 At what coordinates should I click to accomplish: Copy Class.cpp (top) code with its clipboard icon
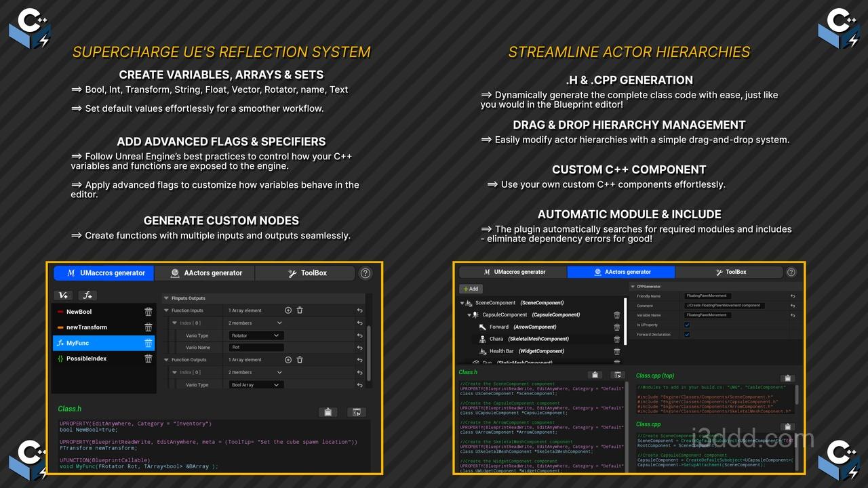[x=787, y=378]
